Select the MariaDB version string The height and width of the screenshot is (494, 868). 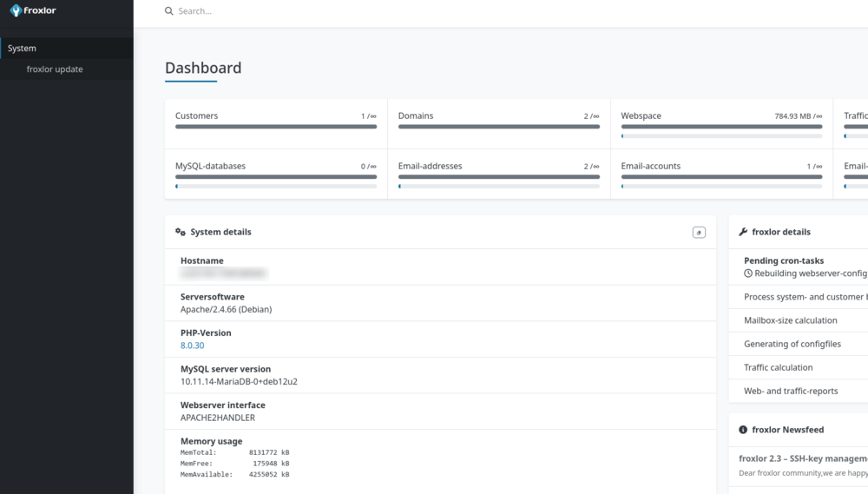point(239,382)
